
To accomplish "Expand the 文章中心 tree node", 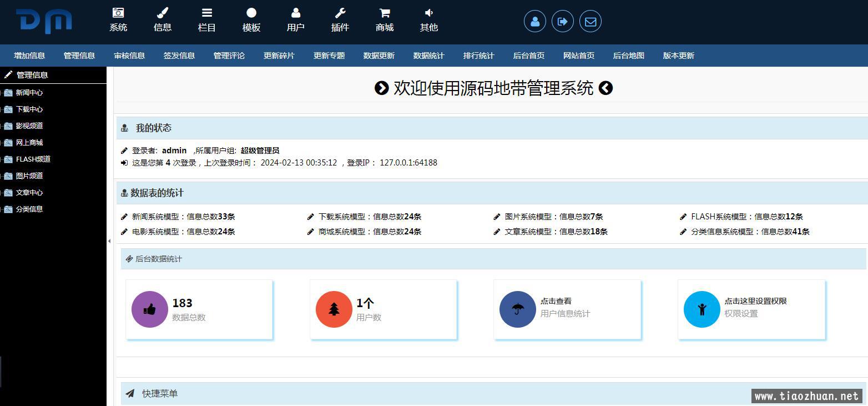I will coord(2,193).
